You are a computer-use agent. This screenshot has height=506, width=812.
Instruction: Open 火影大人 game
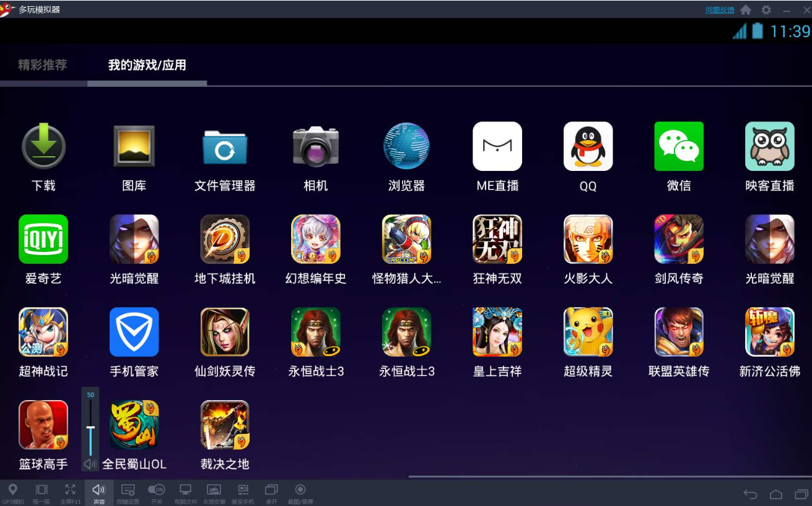(588, 239)
